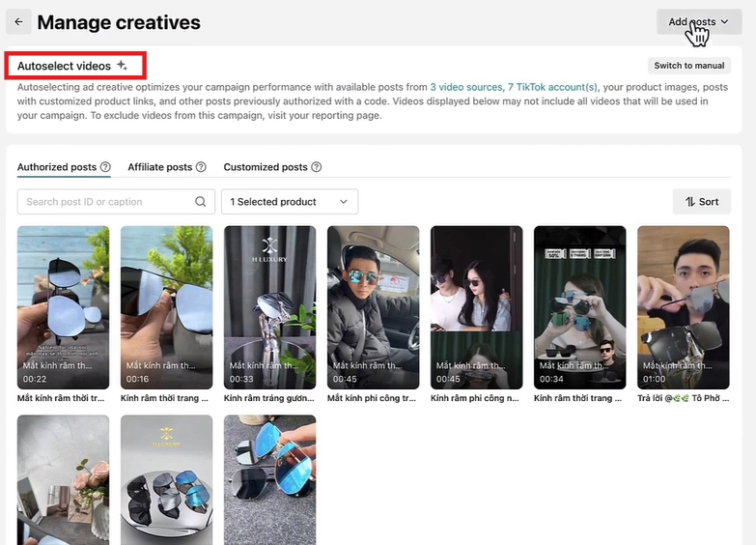Viewport: 756px width, 545px height.
Task: Click the help icon next to Authorized posts
Action: 105,167
